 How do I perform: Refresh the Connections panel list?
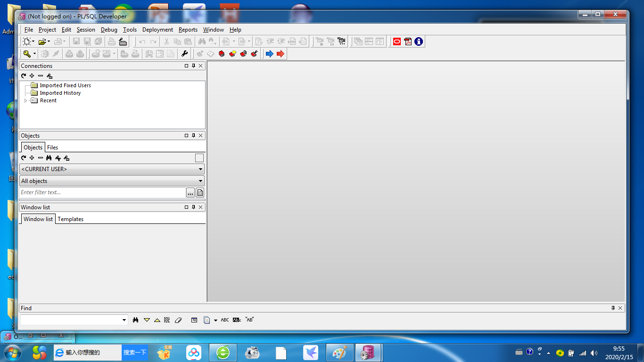[24, 76]
